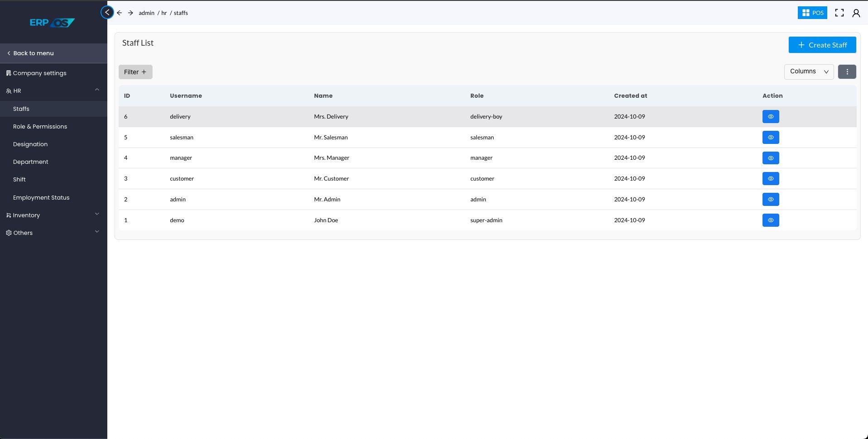Open the Columns dropdown
Viewport: 868px width, 439px height.
[x=808, y=72]
